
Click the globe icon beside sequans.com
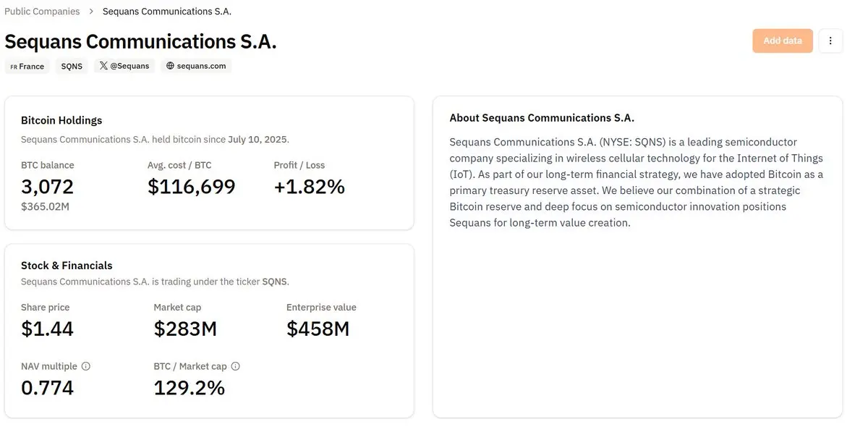tap(171, 66)
